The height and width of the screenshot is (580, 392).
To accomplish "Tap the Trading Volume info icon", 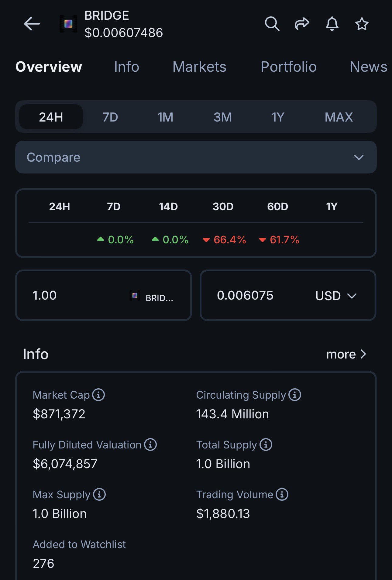I will point(282,494).
